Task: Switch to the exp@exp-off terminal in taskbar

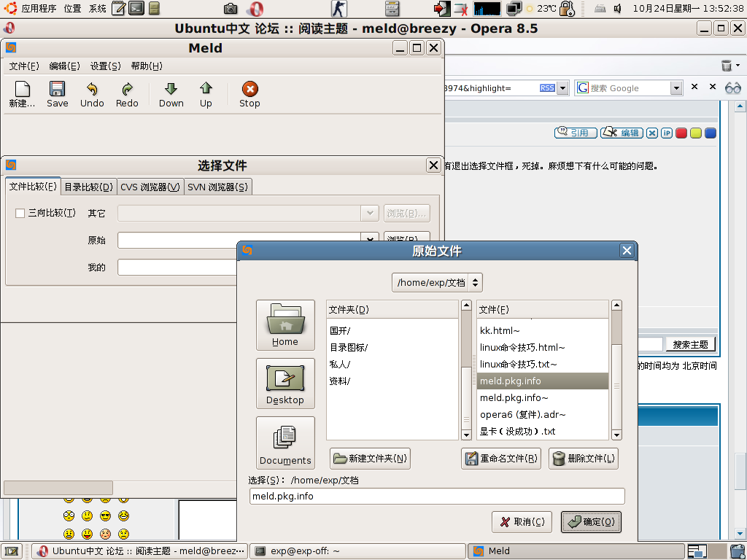Action: pyautogui.click(x=357, y=551)
